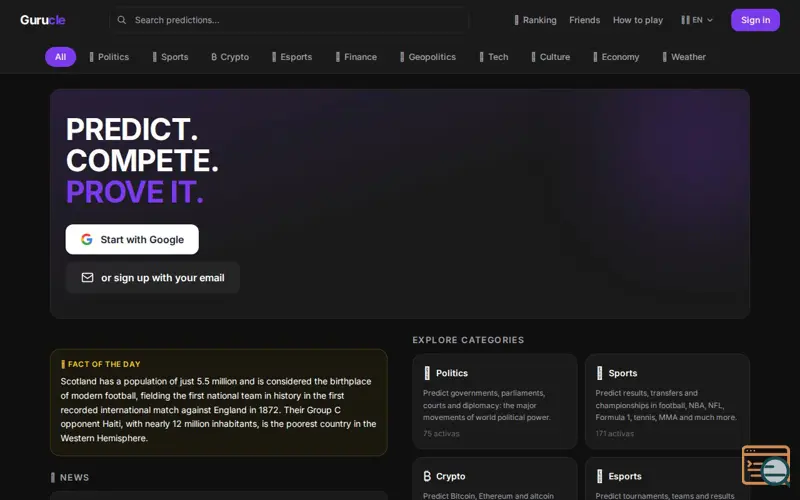This screenshot has height=500, width=800.
Task: Select the Esports category tab
Action: pos(292,57)
